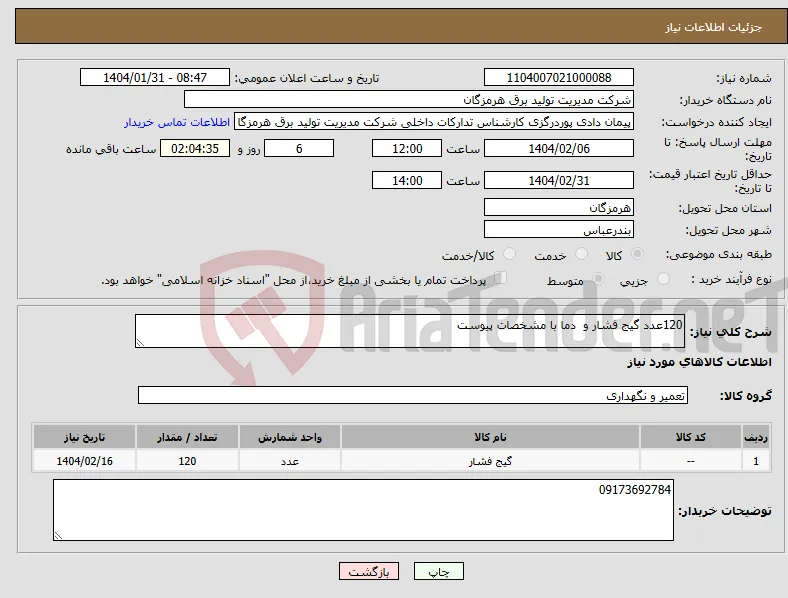Click the announcement date field 1404/01/31 - 08:47

tap(155, 77)
